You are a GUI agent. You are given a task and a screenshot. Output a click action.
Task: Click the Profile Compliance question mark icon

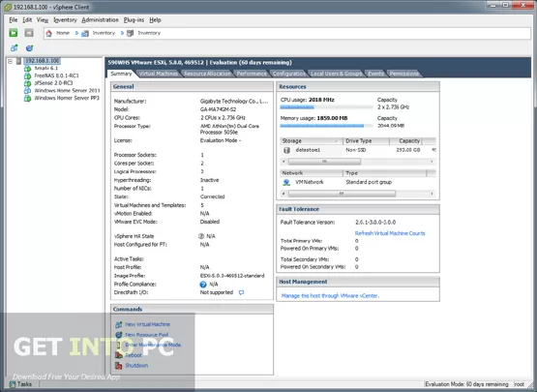(203, 285)
